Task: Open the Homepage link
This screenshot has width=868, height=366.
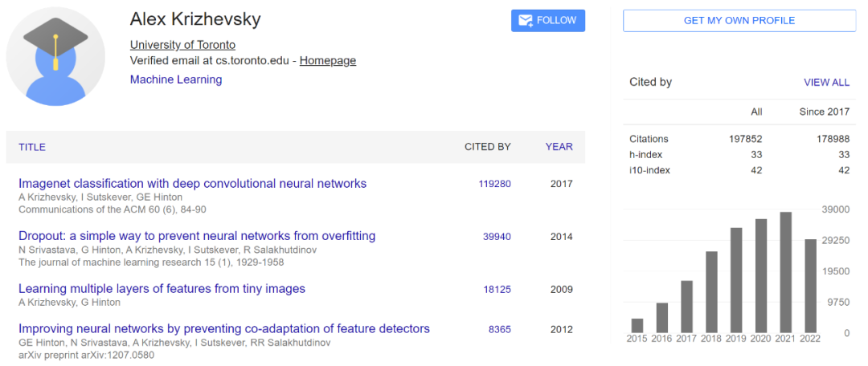Action: [x=328, y=60]
